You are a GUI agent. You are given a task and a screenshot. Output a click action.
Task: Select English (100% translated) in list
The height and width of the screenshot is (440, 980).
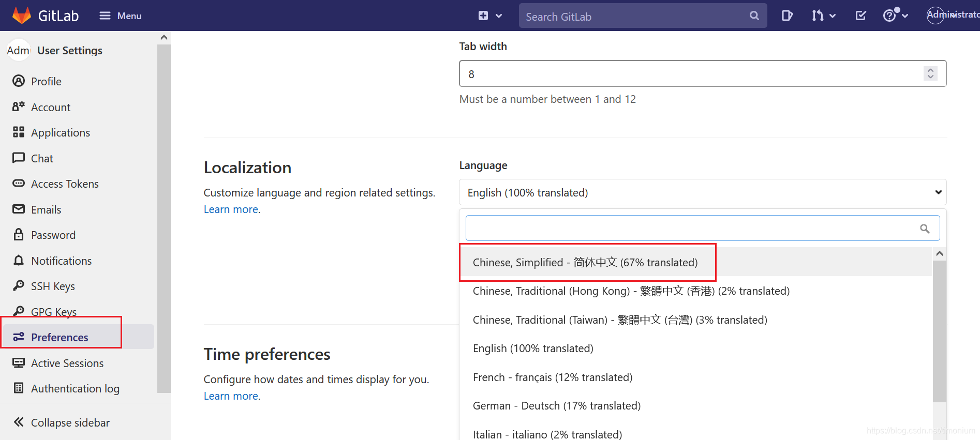point(696,348)
